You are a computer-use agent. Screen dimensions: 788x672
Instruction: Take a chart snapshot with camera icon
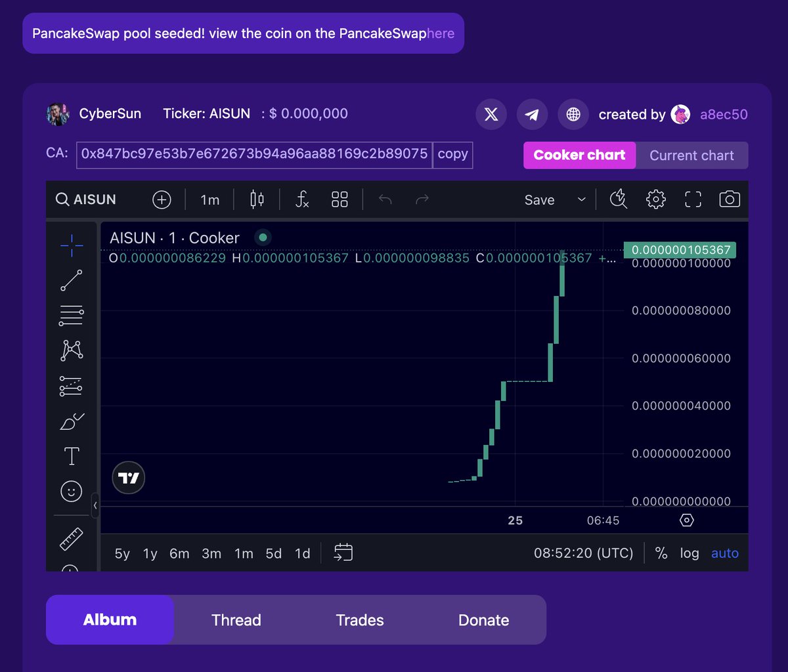tap(730, 199)
